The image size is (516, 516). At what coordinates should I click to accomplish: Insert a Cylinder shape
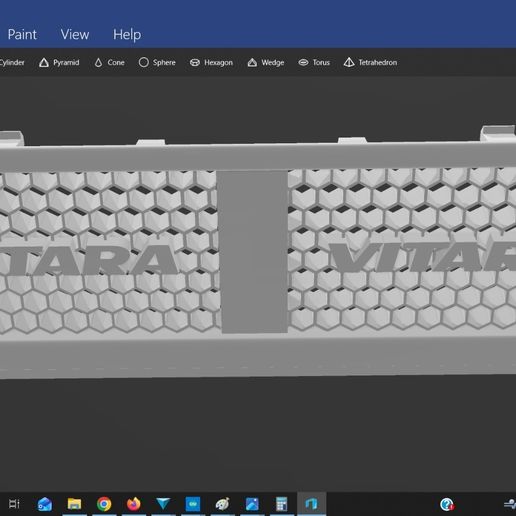pyautogui.click(x=12, y=63)
